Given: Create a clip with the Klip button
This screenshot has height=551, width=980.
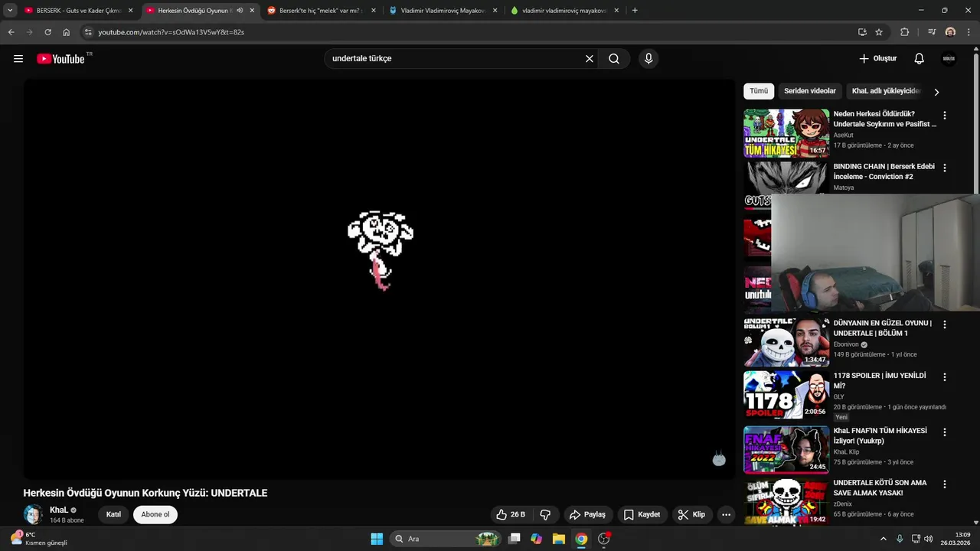Looking at the screenshot, I should [x=691, y=515].
